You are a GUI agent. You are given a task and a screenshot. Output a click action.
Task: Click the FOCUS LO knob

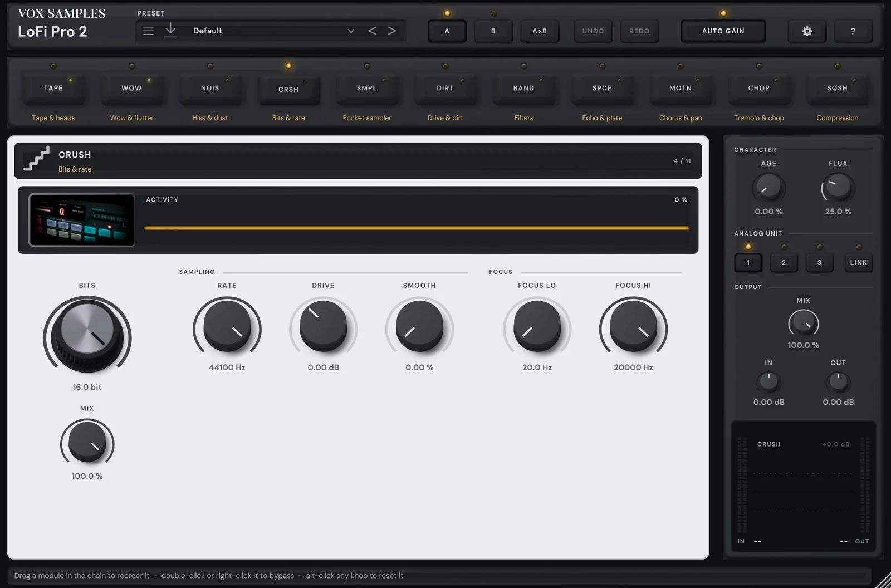click(537, 326)
